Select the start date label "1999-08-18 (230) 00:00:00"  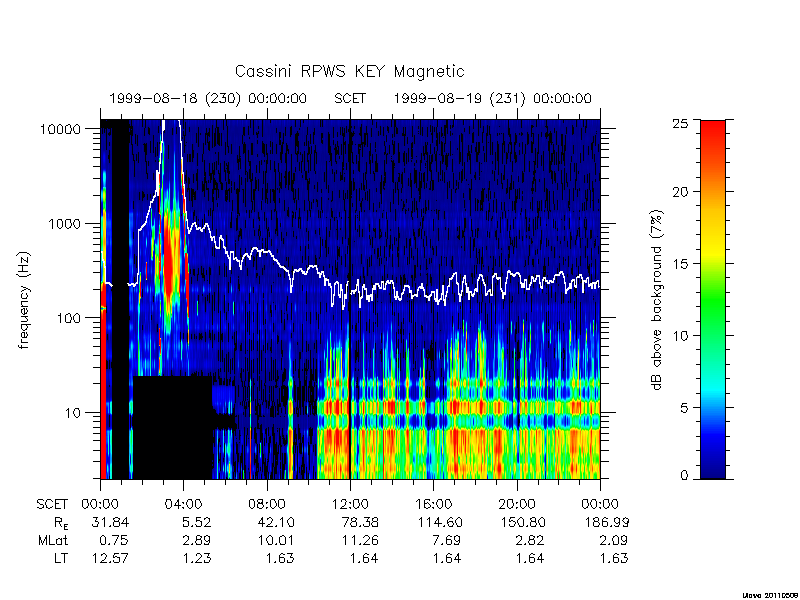point(208,98)
